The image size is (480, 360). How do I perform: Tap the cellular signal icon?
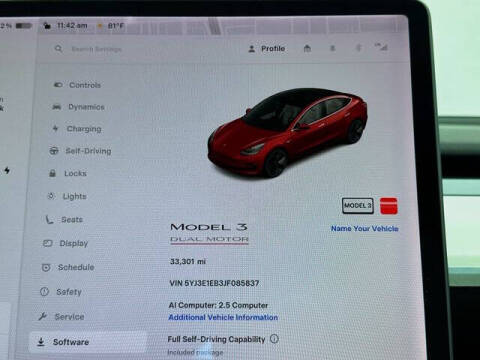(x=381, y=47)
